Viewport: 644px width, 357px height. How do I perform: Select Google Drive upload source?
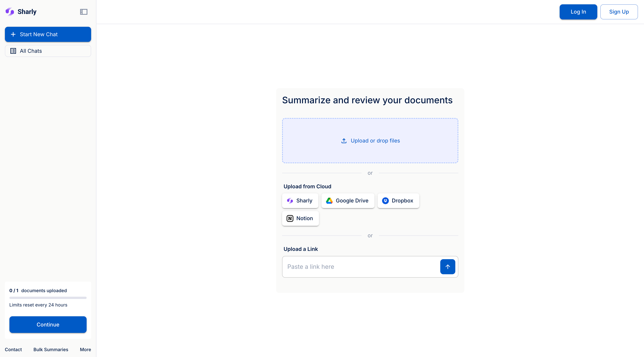point(348,201)
